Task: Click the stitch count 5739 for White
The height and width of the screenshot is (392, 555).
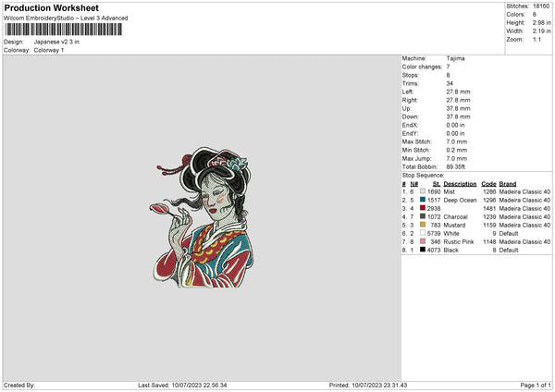Action: [434, 234]
